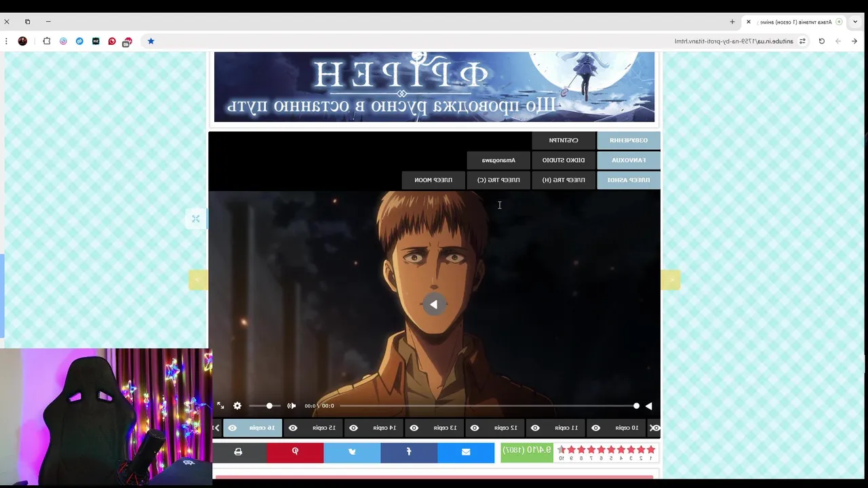Open the browser three-dot menu
The image size is (868, 488).
(x=6, y=41)
